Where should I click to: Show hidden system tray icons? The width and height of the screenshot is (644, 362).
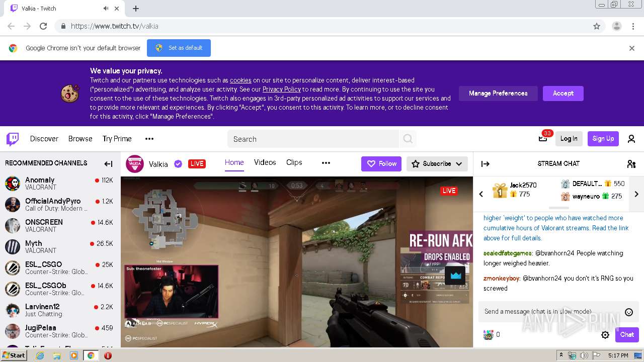click(x=561, y=355)
